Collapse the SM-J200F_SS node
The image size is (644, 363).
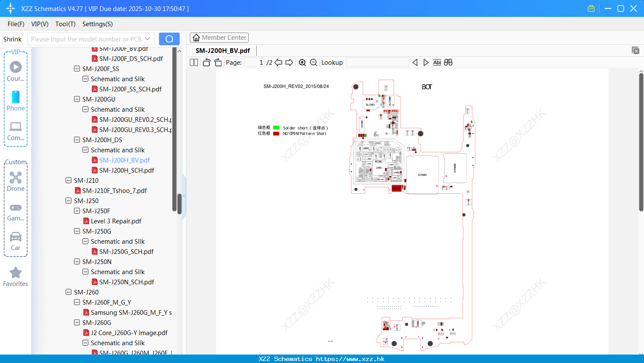[77, 69]
